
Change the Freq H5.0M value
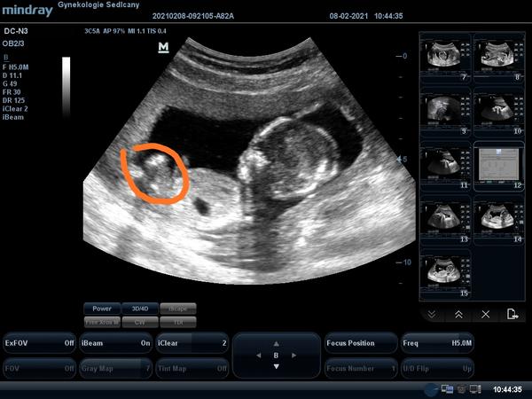click(x=437, y=343)
